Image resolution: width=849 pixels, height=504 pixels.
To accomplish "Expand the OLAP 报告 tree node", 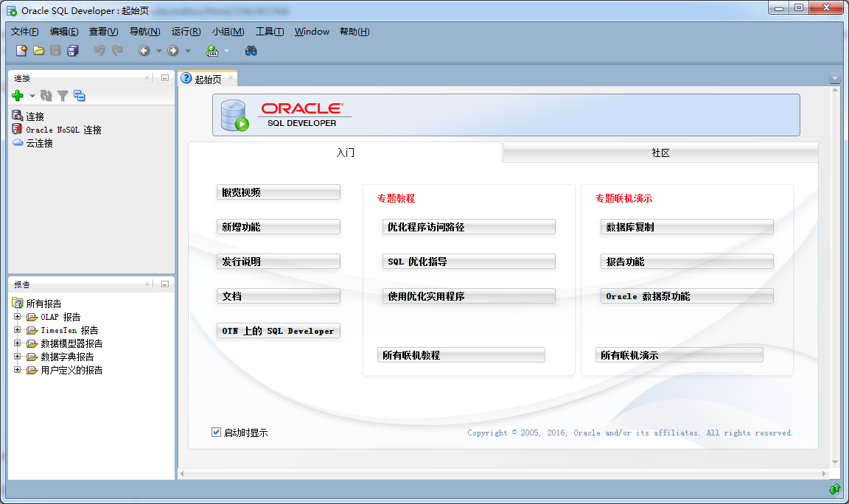I will click(x=18, y=317).
